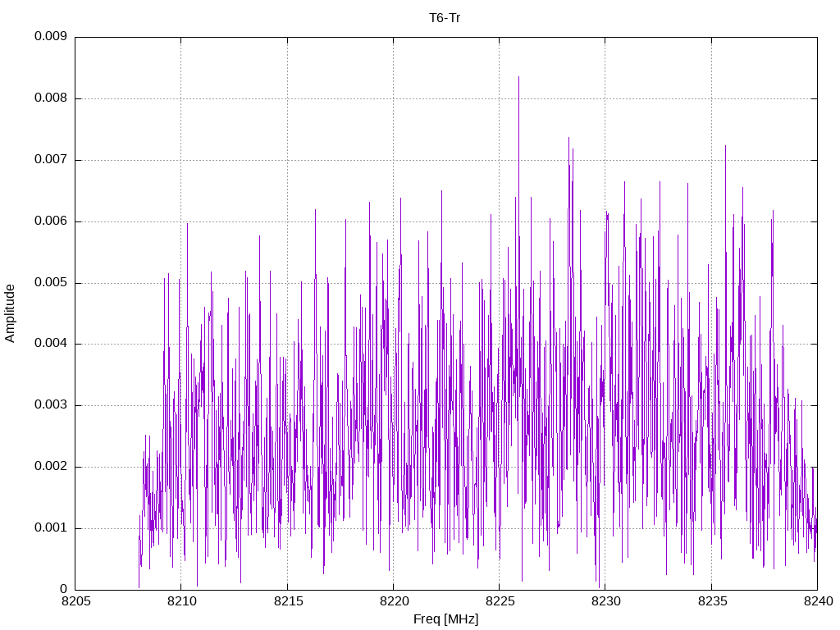
Task: Click the 0.005 y-axis tick label
Action: [51, 283]
